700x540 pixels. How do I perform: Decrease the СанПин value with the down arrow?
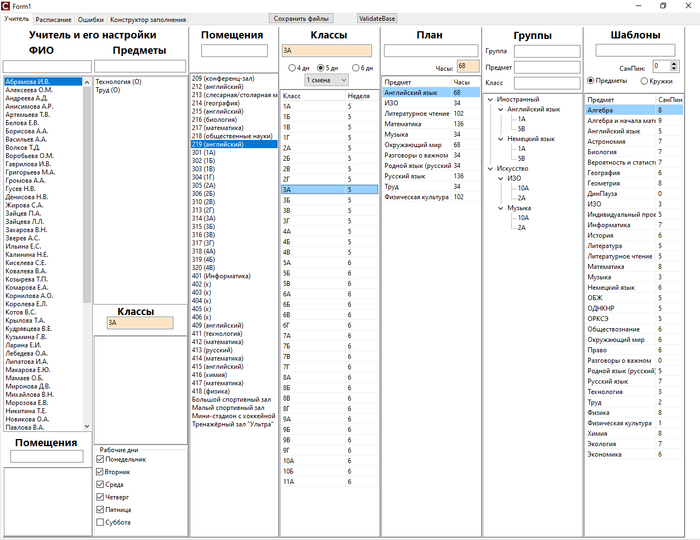pyautogui.click(x=674, y=69)
